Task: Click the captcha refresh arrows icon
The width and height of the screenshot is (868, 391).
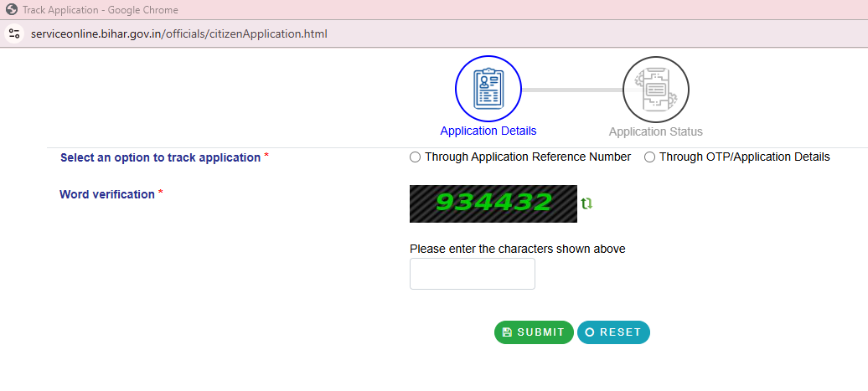Action: pos(586,203)
